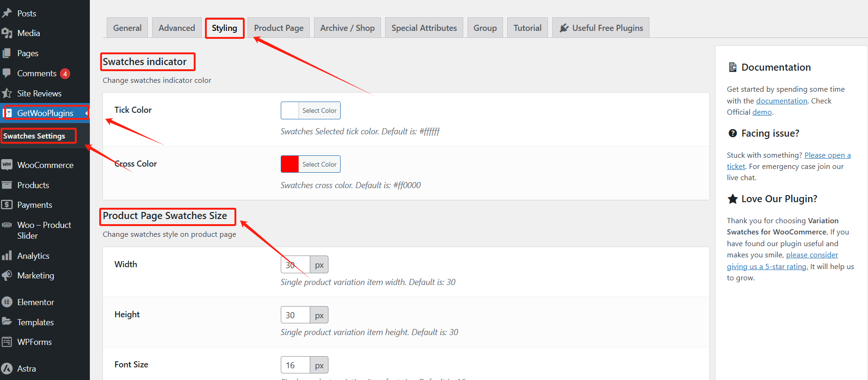The width and height of the screenshot is (868, 380).
Task: Click the Templates folder icon
Action: (7, 322)
